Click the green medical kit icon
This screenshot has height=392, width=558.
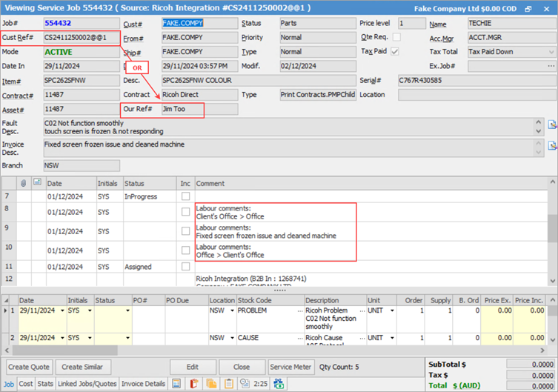click(x=279, y=384)
